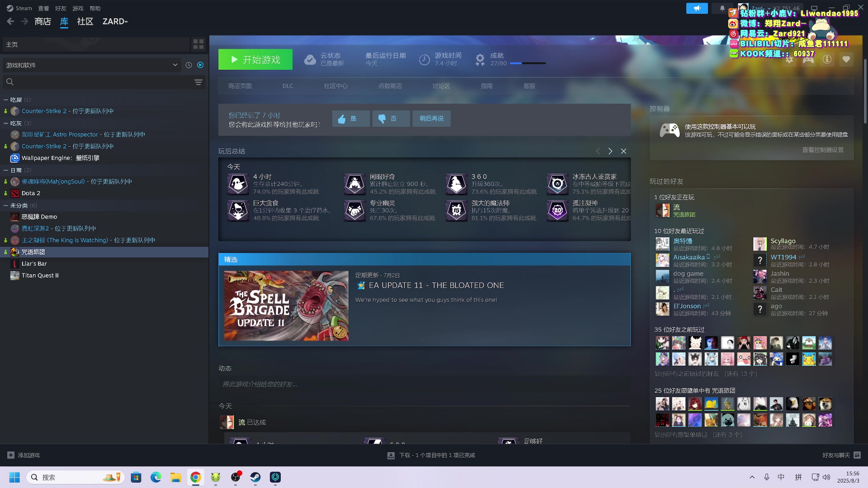Open the 商店页面 game tab

240,86
